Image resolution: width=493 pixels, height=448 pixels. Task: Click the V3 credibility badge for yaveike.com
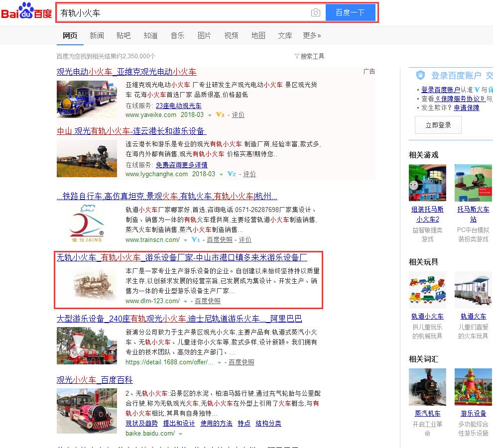(220, 114)
